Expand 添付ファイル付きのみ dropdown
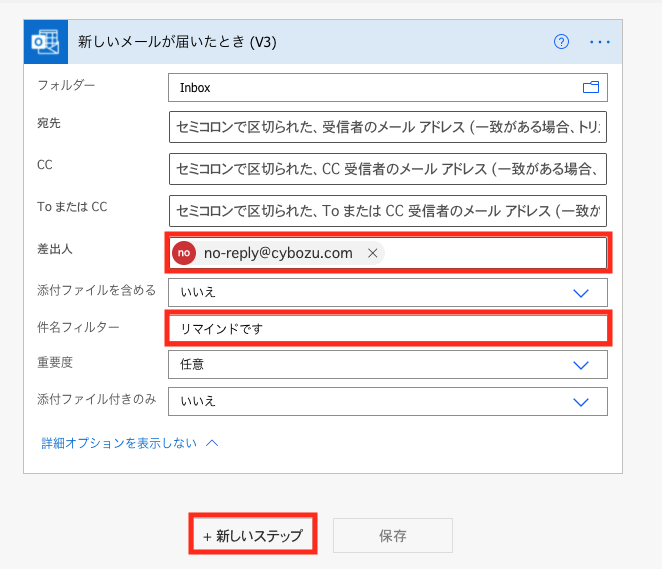The width and height of the screenshot is (662, 569). click(x=581, y=402)
